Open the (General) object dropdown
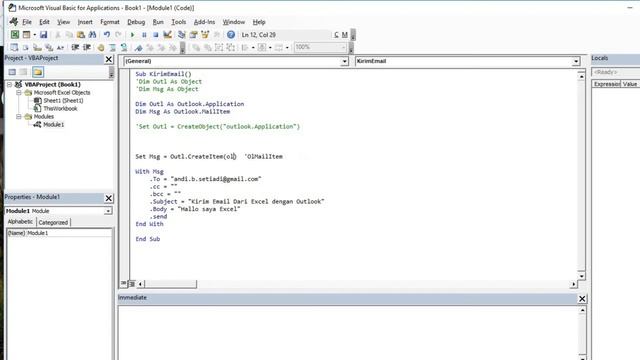Screen dimensions: 640x360 point(344,61)
